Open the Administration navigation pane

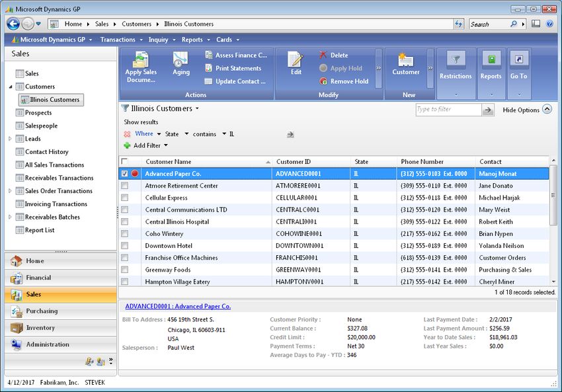pos(61,344)
